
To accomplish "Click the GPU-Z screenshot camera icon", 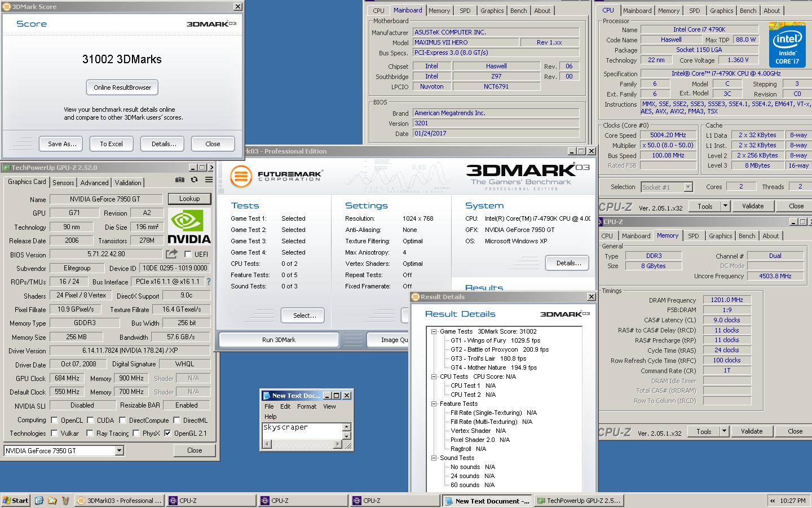I will 179,179.
